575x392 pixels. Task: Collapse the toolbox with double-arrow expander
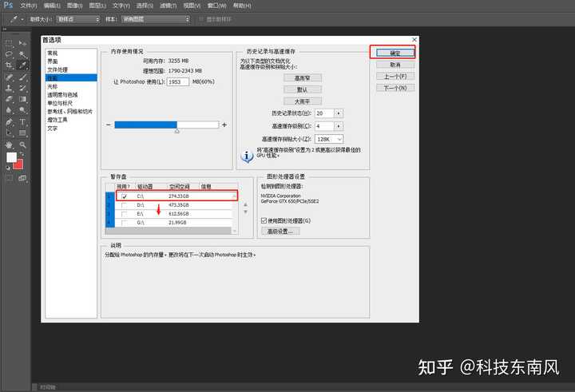click(x=5, y=30)
